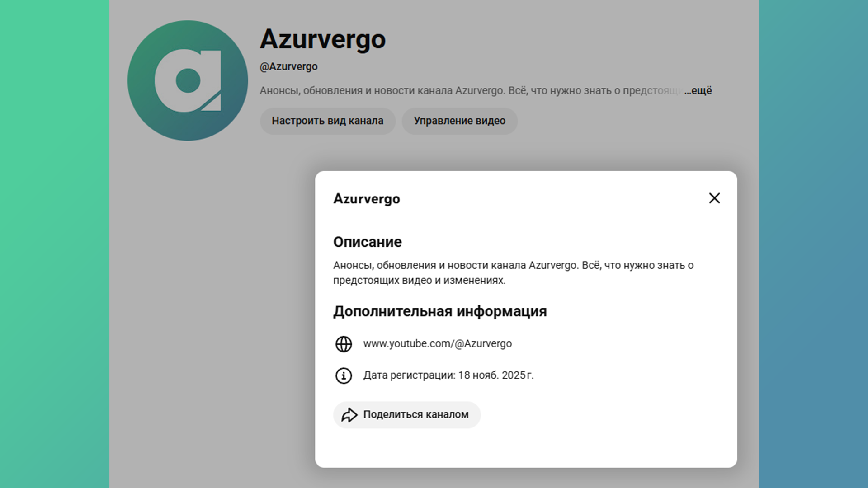Click the info icon beside the registration date
868x488 pixels.
point(344,375)
